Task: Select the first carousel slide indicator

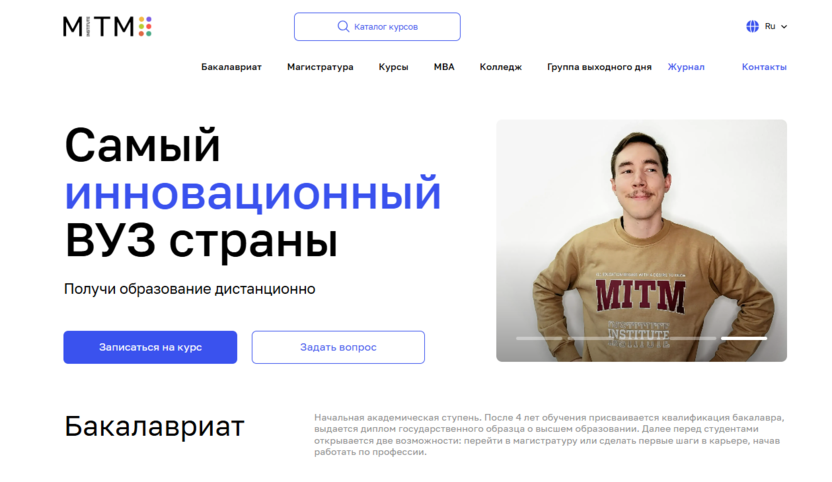Action: point(539,338)
